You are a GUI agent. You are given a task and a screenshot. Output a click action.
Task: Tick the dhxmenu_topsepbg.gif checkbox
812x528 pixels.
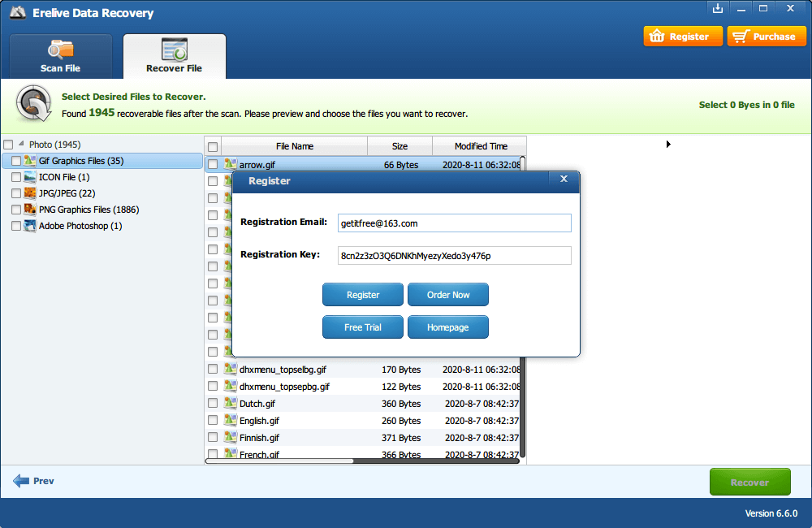213,386
